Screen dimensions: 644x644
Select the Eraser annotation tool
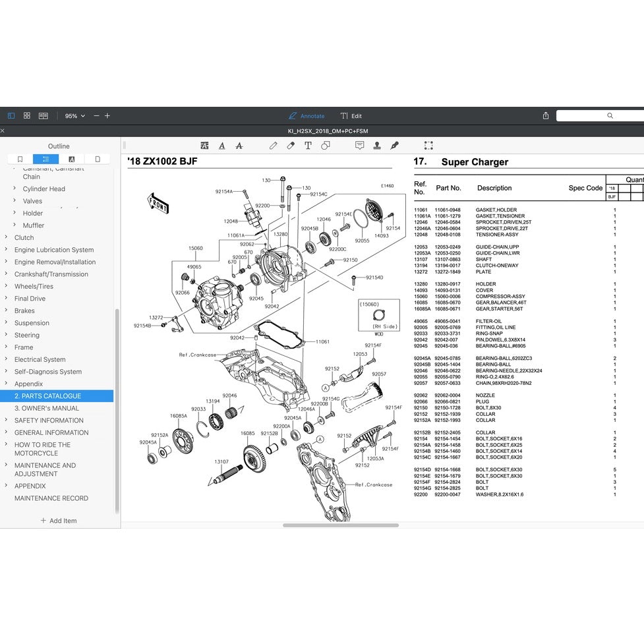(x=290, y=147)
